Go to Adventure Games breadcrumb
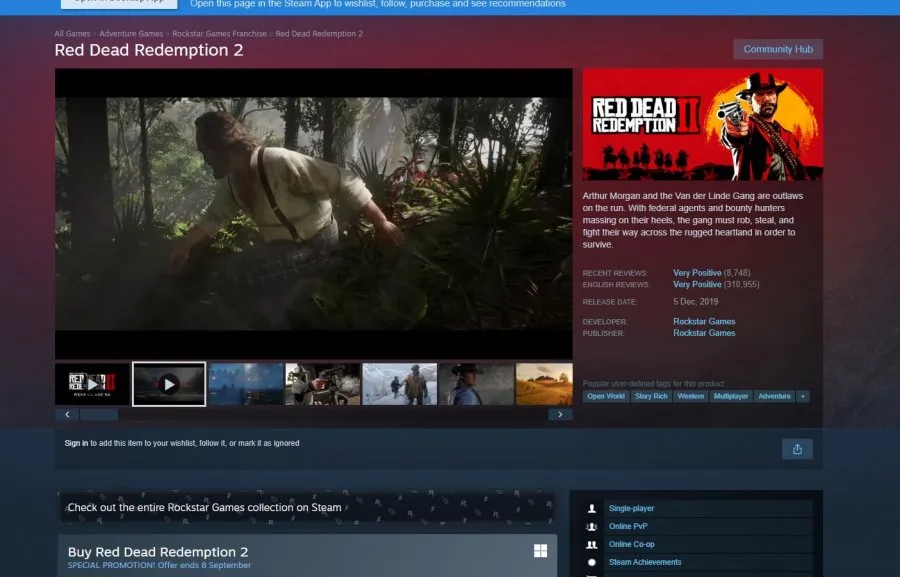This screenshot has width=900, height=577. 131,34
